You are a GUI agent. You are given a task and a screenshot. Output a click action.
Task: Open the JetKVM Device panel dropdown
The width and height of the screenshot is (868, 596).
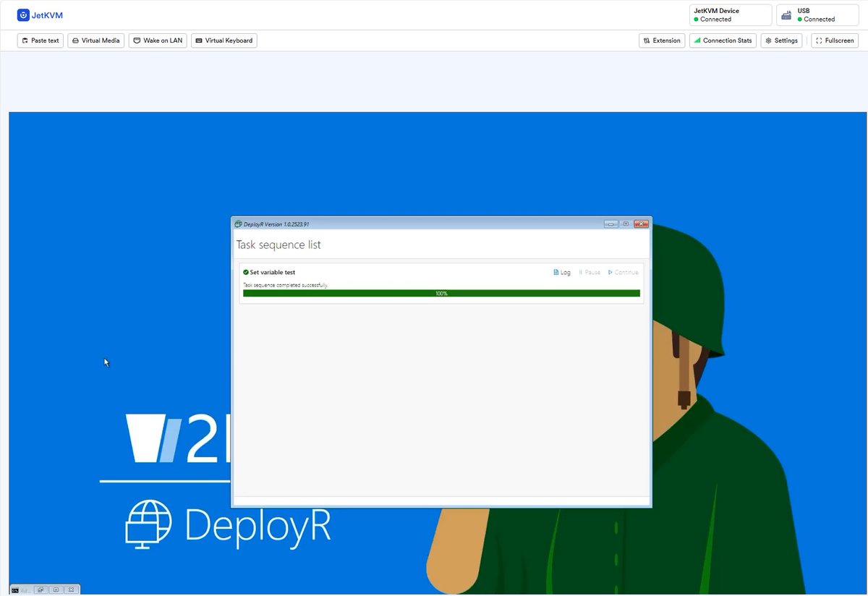tap(730, 14)
